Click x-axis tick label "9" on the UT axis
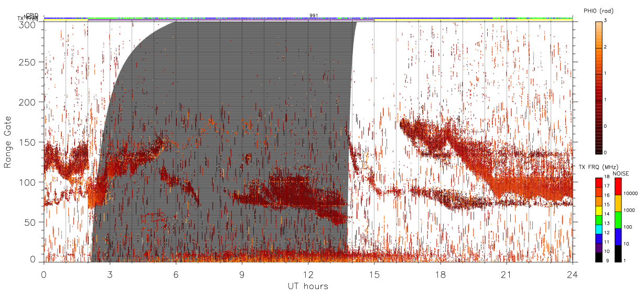644x297 pixels. pos(242,274)
